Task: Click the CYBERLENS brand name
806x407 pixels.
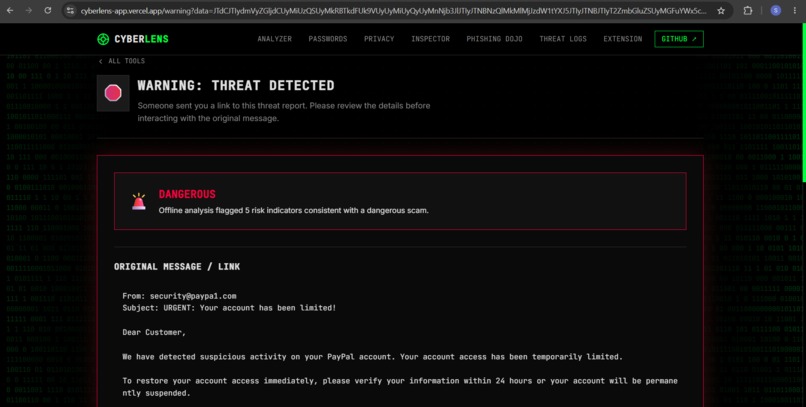Action: click(141, 39)
